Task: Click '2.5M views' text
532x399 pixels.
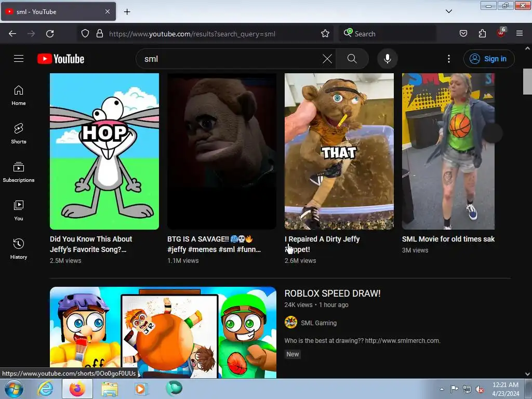Action: [65, 261]
